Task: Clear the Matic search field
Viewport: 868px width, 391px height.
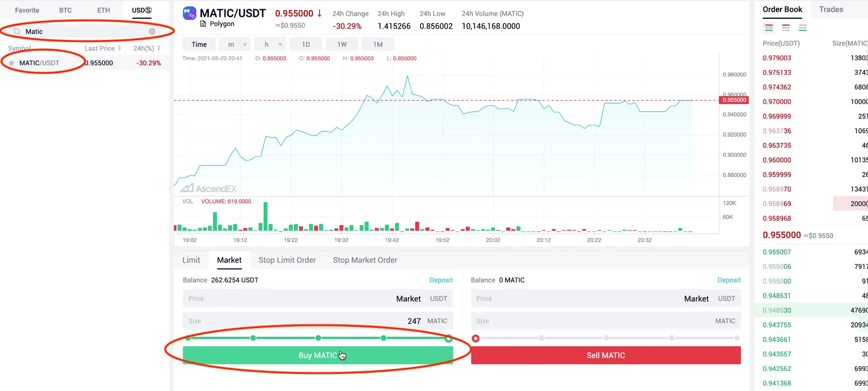Action: 152,31
